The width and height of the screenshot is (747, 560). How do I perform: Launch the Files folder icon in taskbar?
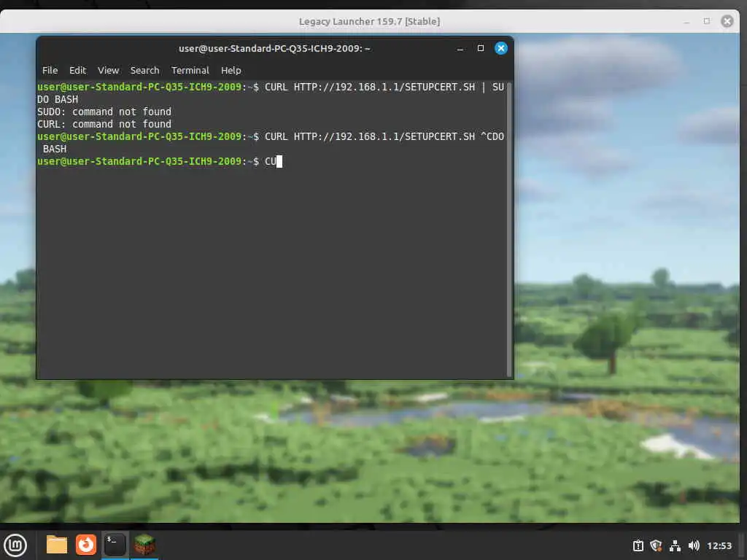(x=57, y=545)
